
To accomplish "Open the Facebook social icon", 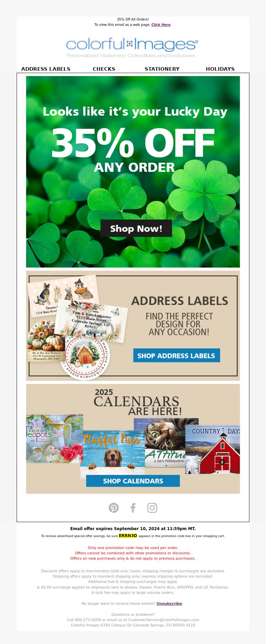I will pyautogui.click(x=133, y=508).
